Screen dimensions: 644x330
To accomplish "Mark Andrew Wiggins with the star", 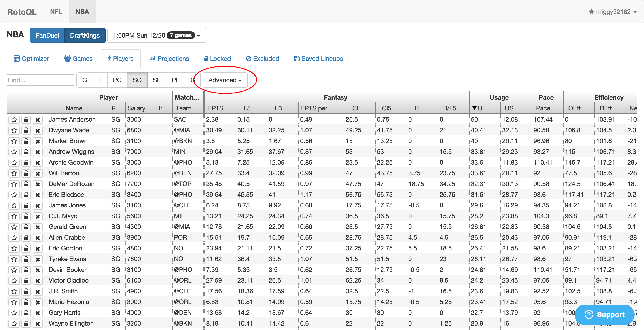I will point(14,152).
